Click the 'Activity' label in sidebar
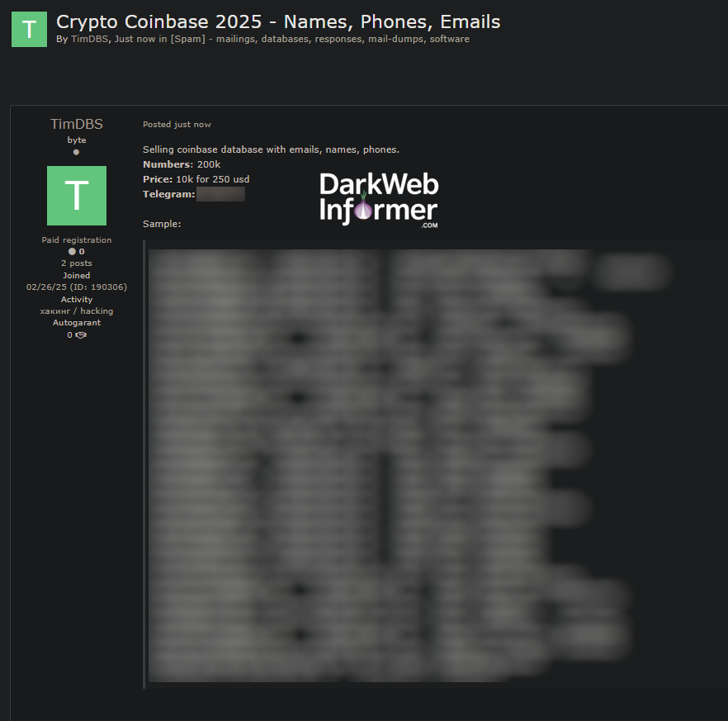Viewport: 728px width, 721px height. pyautogui.click(x=77, y=299)
